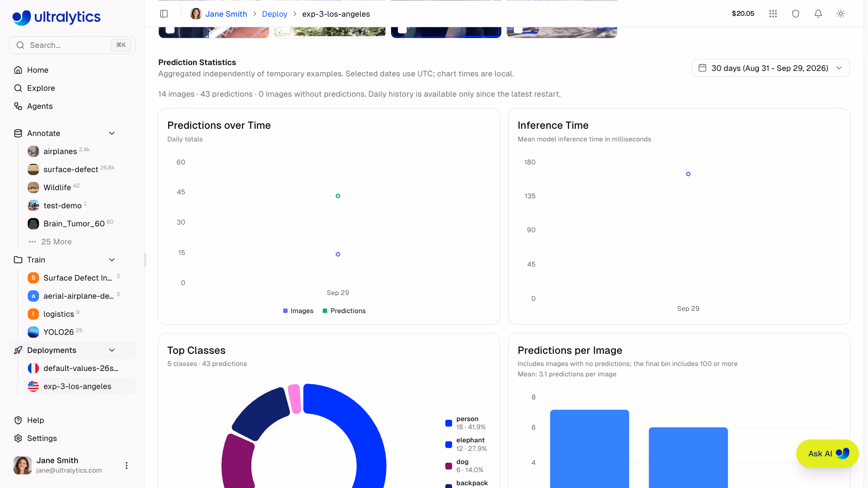Image resolution: width=868 pixels, height=488 pixels.
Task: Click the Deploy breadcrumb link
Action: point(274,14)
